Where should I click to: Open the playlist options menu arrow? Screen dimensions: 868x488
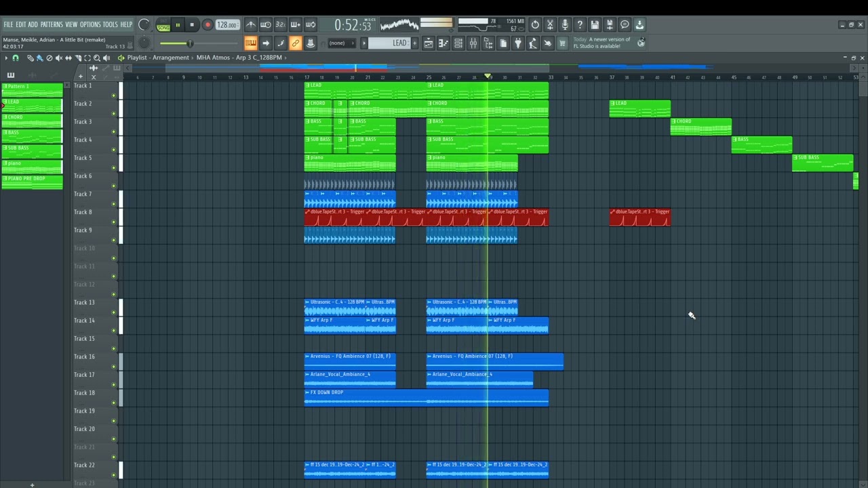point(6,58)
